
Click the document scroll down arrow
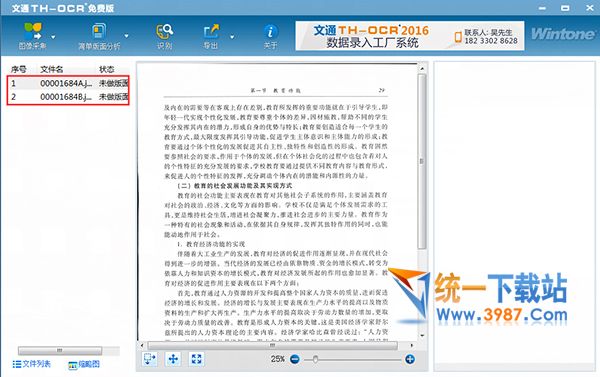(422, 335)
